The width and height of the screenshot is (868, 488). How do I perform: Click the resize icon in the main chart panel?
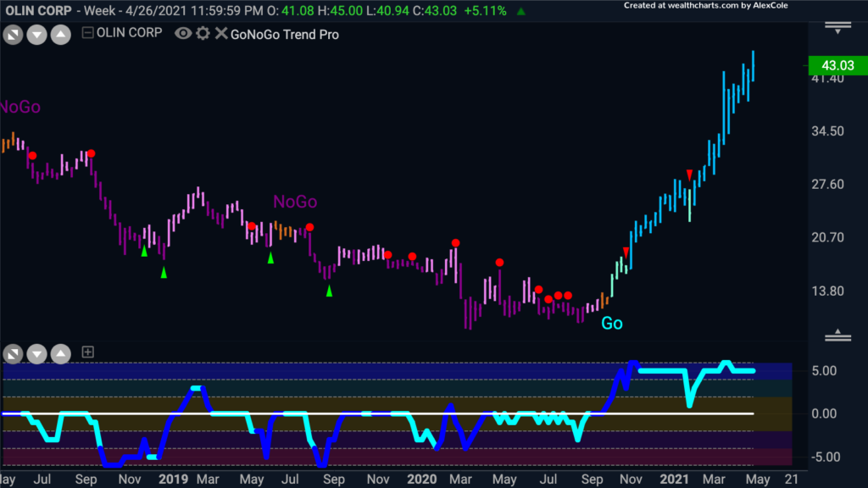click(x=13, y=35)
